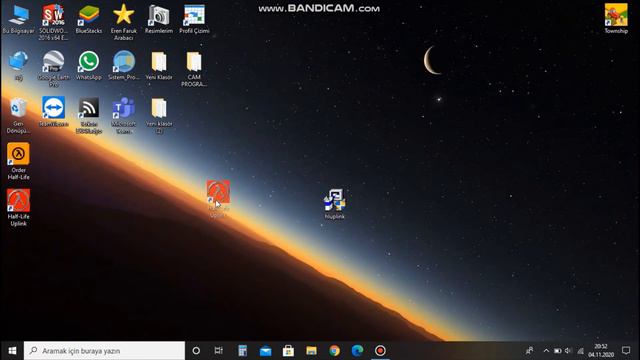
Task: Open the Action Center notifications
Action: 626,351
